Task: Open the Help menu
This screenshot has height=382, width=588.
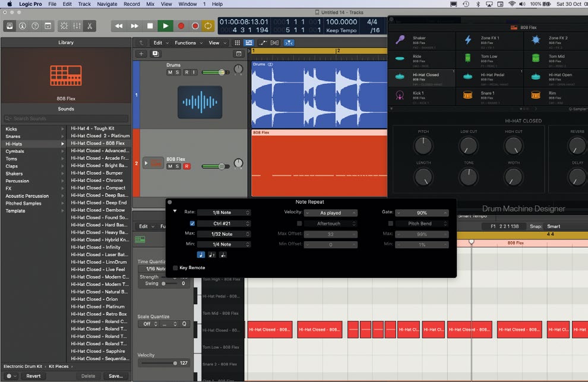Action: [217, 4]
